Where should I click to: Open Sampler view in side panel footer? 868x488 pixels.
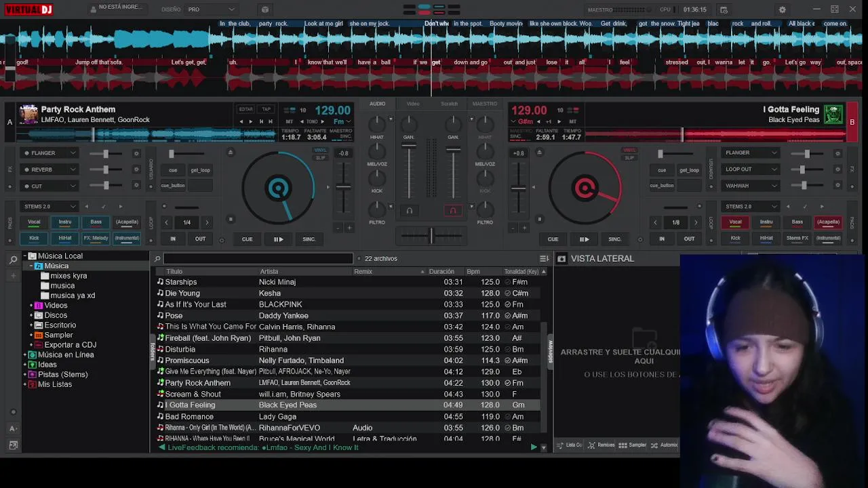pyautogui.click(x=632, y=445)
